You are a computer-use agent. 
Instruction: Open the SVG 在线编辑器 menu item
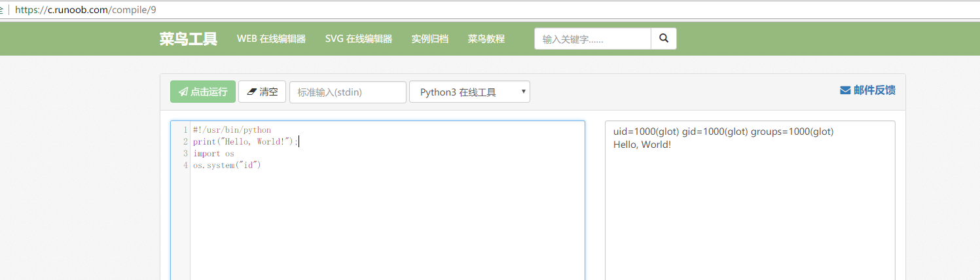coord(358,39)
